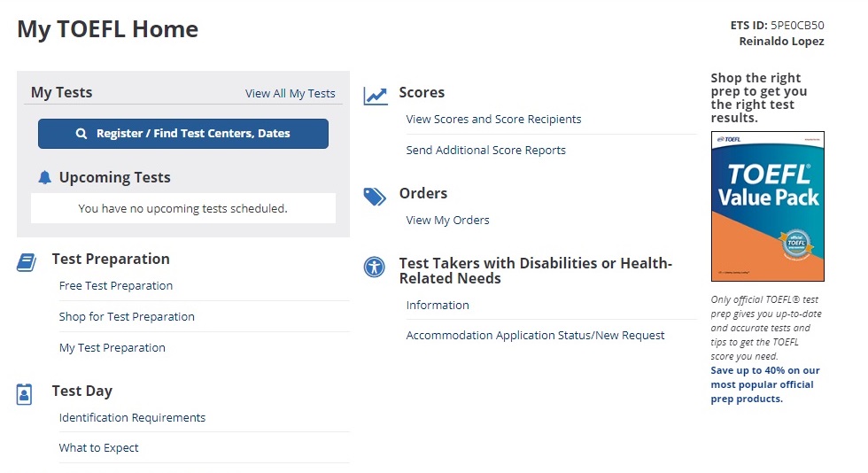
Task: Click the Test Preparation book icon
Action: pos(26,262)
